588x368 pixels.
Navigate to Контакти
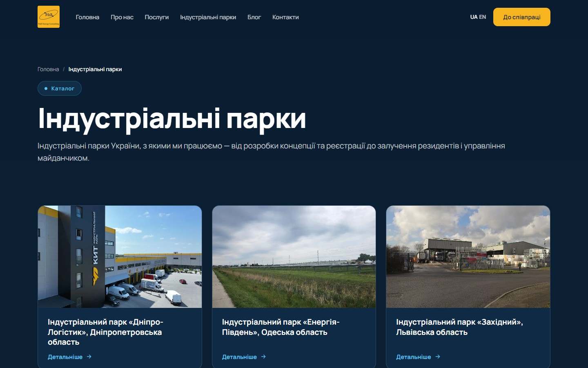click(x=285, y=17)
